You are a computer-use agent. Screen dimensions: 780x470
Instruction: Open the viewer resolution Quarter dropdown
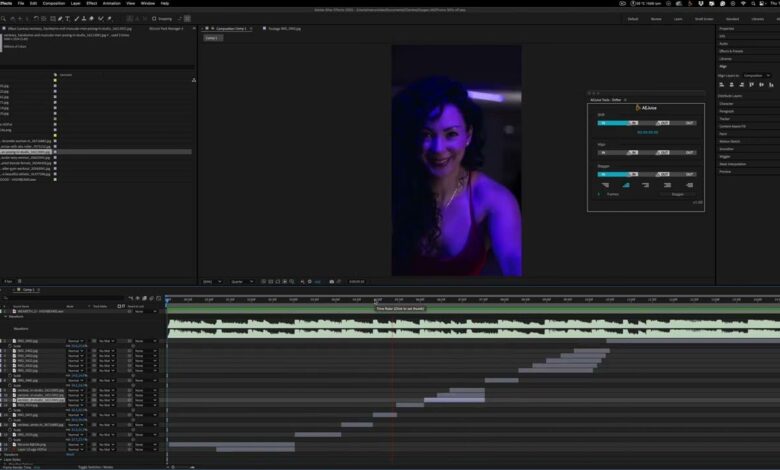pos(242,282)
